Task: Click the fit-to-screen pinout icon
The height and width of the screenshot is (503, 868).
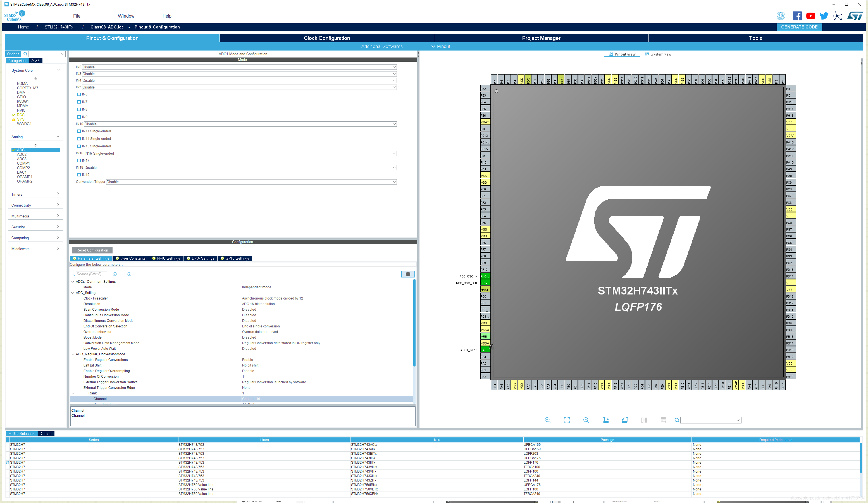Action: (567, 420)
